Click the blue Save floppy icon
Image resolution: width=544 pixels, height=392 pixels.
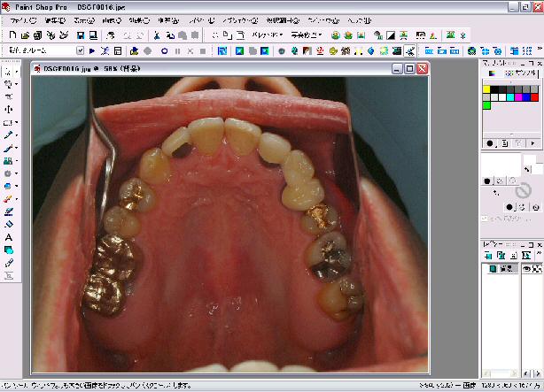[81, 35]
